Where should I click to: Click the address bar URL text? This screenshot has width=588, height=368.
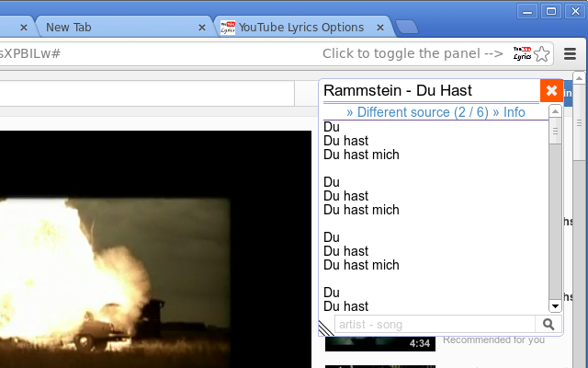click(x=30, y=53)
